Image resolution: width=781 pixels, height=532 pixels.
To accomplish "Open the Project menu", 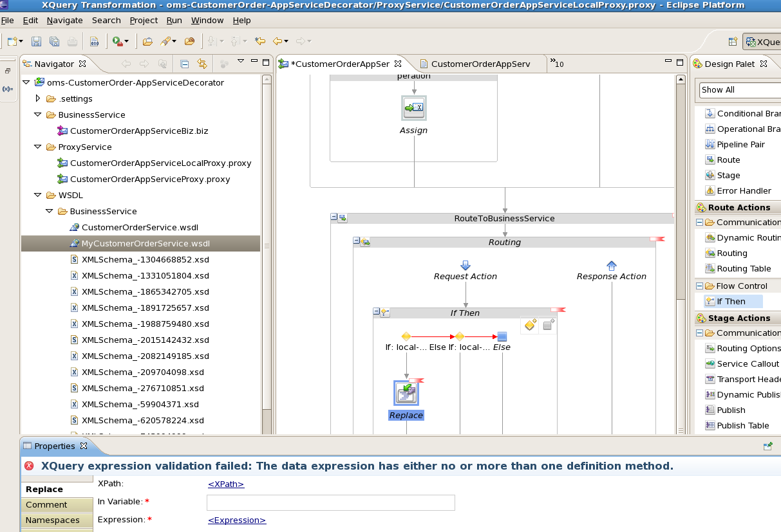I will point(144,21).
